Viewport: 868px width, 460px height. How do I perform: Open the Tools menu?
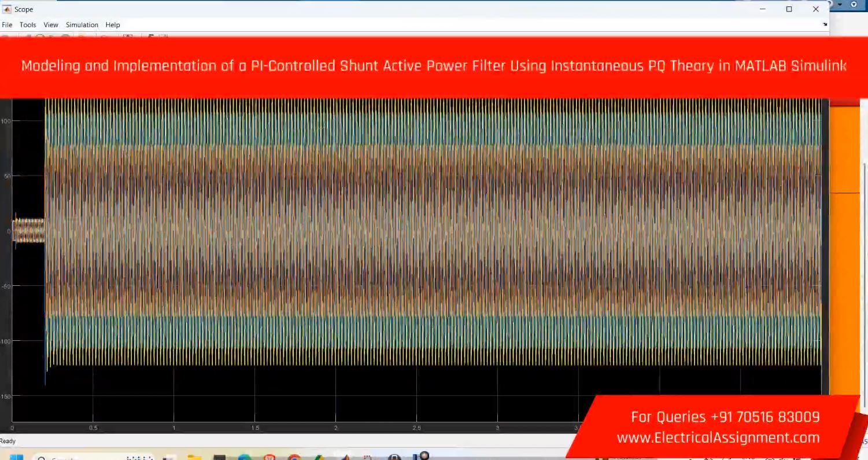(x=28, y=25)
